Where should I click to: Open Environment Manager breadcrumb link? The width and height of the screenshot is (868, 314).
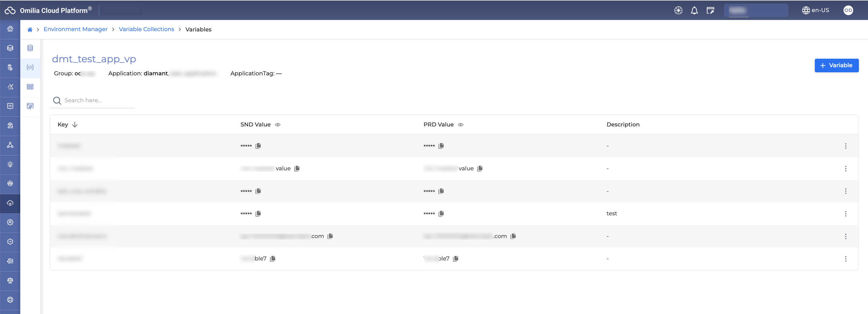point(76,29)
